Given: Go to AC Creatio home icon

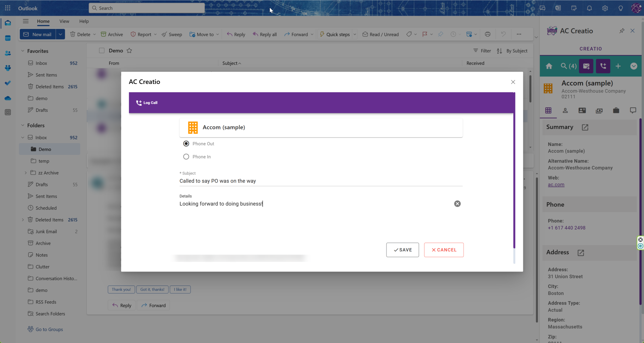Looking at the screenshot, I should pos(549,66).
